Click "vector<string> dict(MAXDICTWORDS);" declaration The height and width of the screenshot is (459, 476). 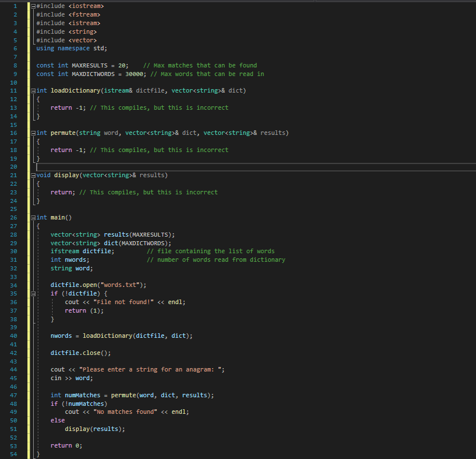[x=111, y=244]
